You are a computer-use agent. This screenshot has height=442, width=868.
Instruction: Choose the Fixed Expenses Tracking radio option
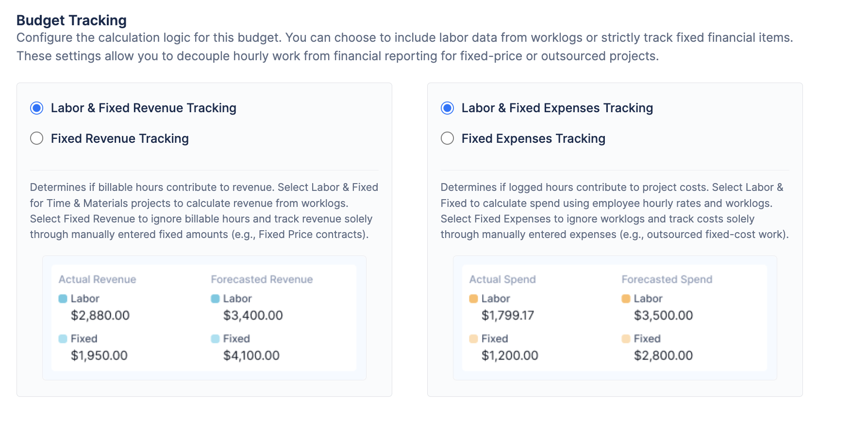tap(448, 138)
